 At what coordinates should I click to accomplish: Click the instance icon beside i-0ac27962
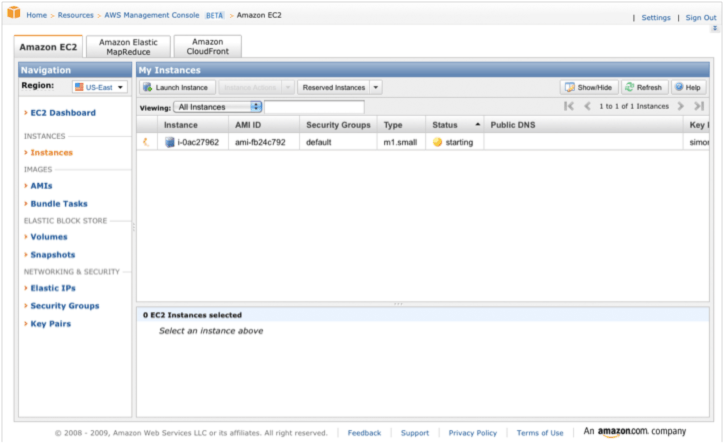tap(170, 142)
